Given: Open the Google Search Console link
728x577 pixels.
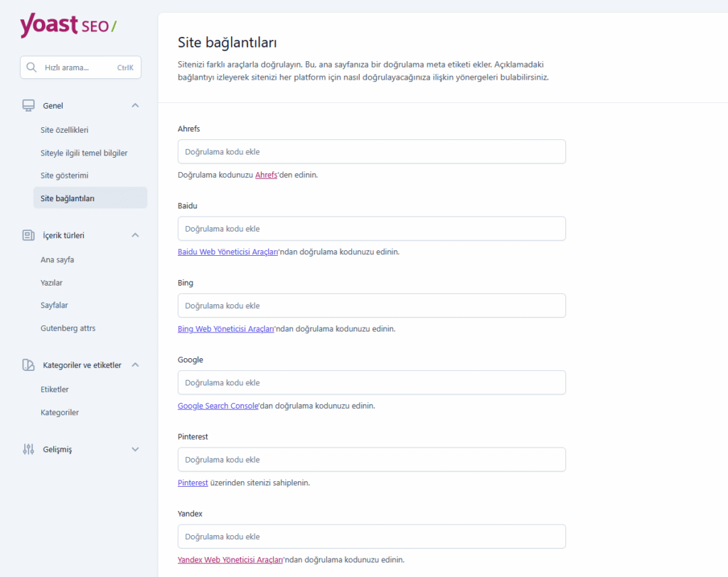Looking at the screenshot, I should 218,406.
